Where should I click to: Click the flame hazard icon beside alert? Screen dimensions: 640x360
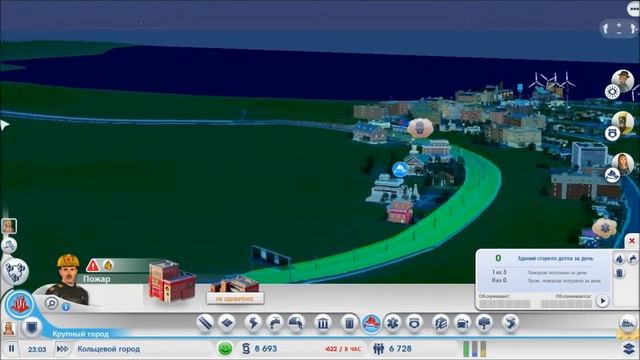108,266
